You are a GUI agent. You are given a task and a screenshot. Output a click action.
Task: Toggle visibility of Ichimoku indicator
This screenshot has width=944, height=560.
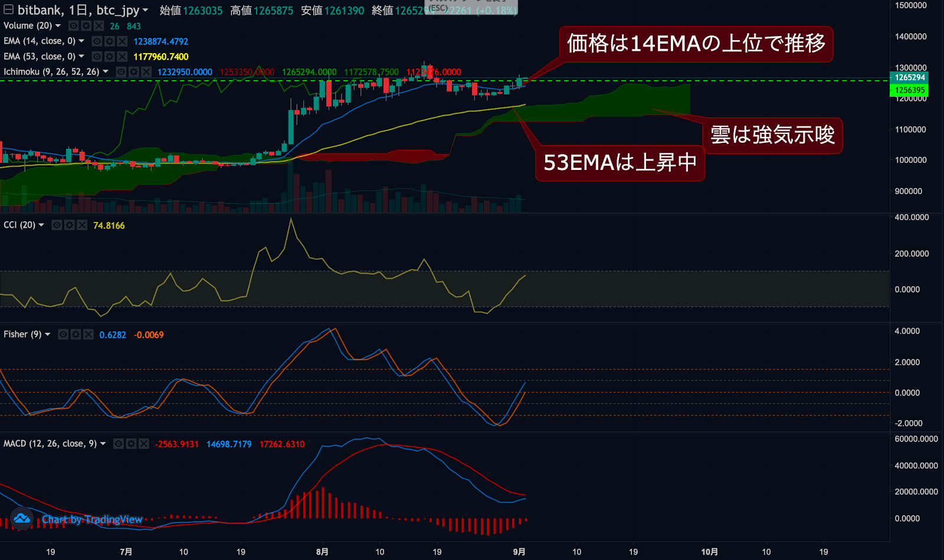(x=122, y=72)
